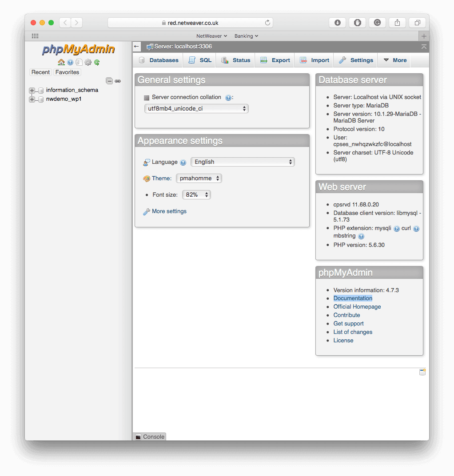Click the back arrow beside Server breadcrumb
The width and height of the screenshot is (454, 476).
(137, 47)
